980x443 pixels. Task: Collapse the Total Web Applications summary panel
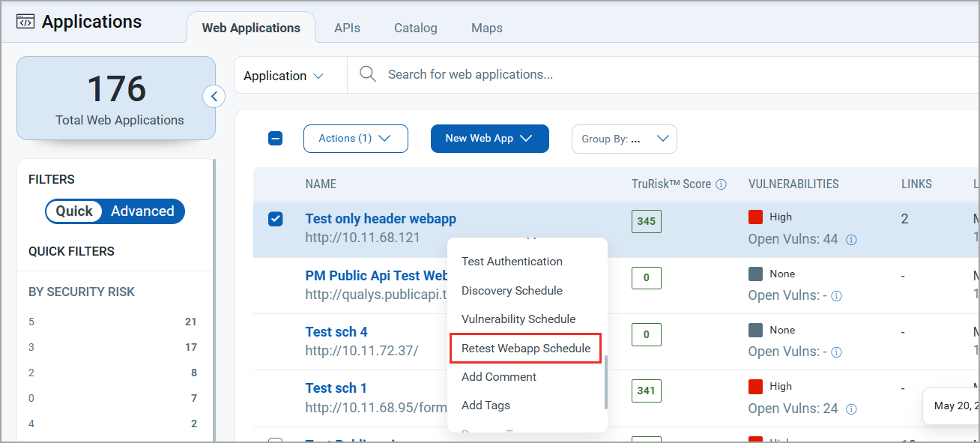click(x=214, y=96)
